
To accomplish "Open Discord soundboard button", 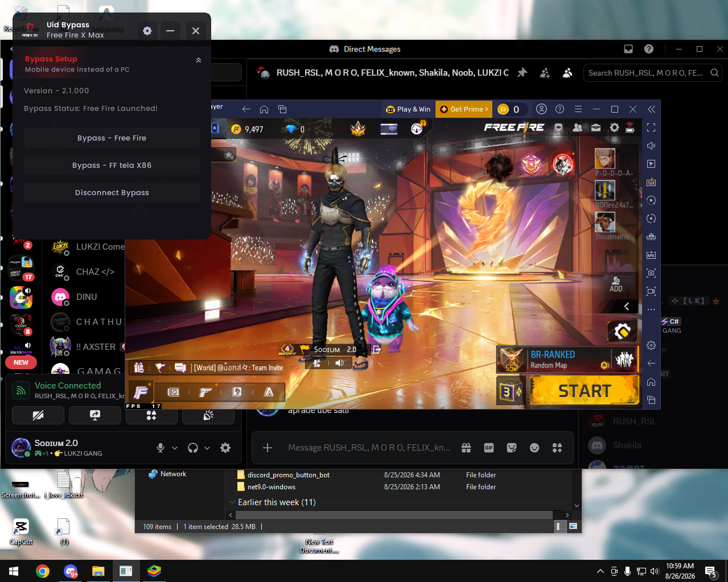I will (x=208, y=415).
